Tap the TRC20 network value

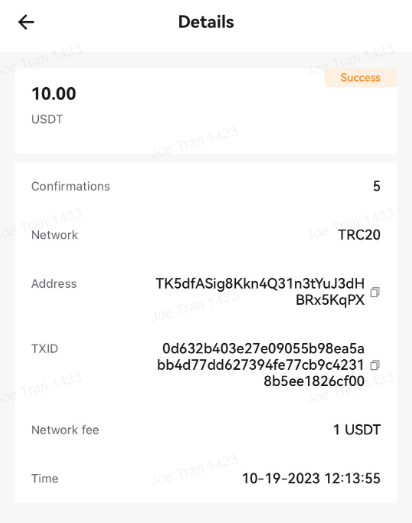click(359, 235)
